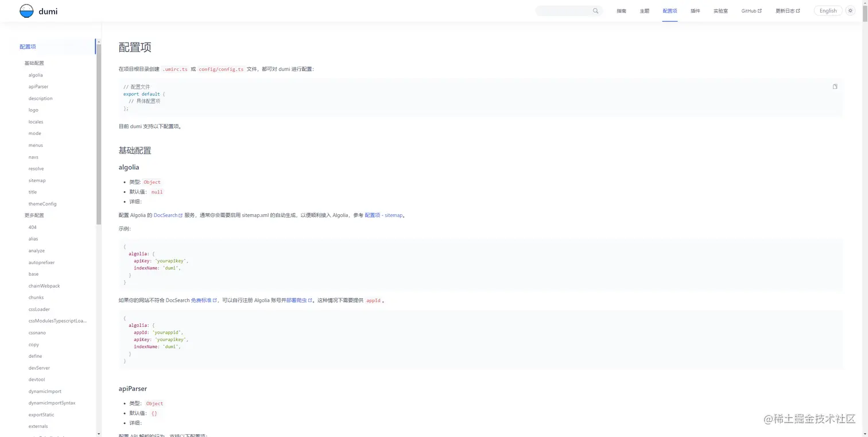
Task: Switch language to English
Action: click(x=828, y=11)
